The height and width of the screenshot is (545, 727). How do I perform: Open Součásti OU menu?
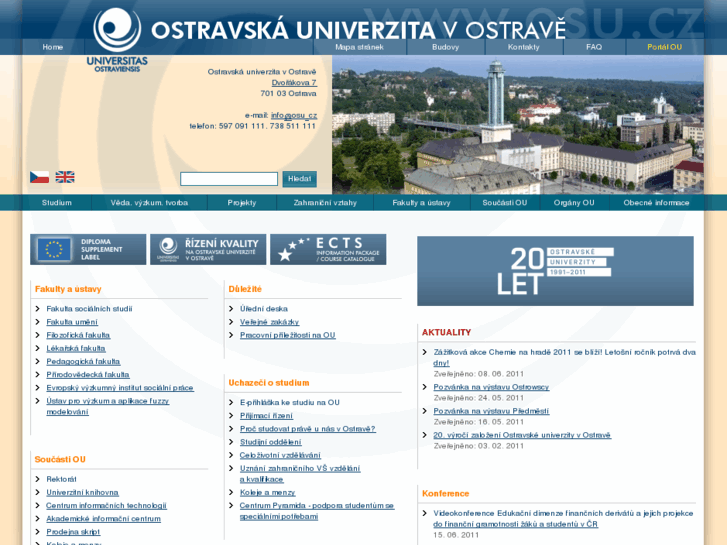(x=504, y=203)
